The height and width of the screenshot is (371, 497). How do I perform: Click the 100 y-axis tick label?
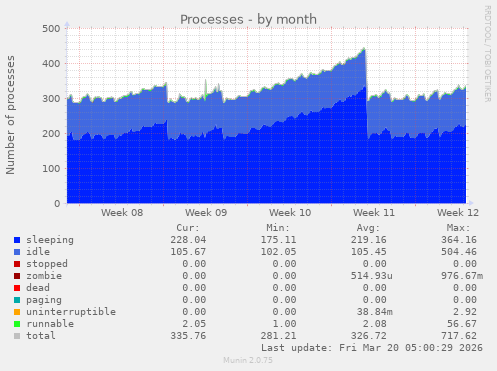pyautogui.click(x=51, y=169)
